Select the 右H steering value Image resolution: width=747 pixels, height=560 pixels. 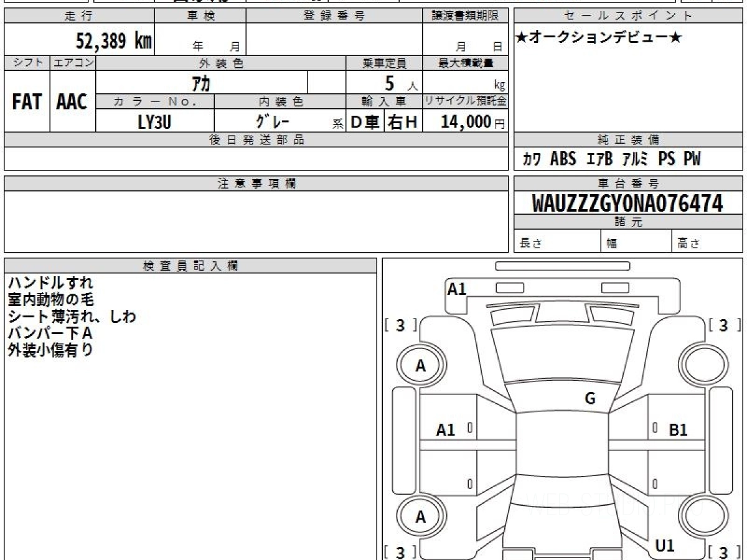click(x=403, y=123)
